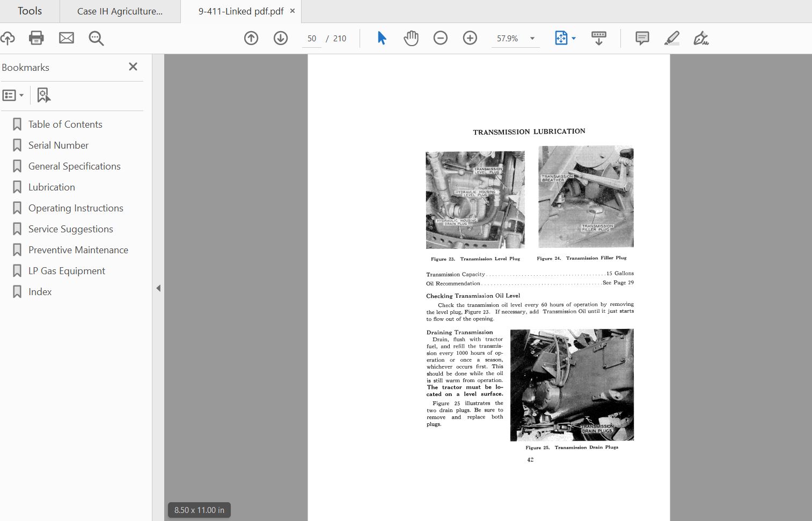This screenshot has height=521, width=812.
Task: Click the Lubrication bookmark ribbon icon
Action: [17, 187]
